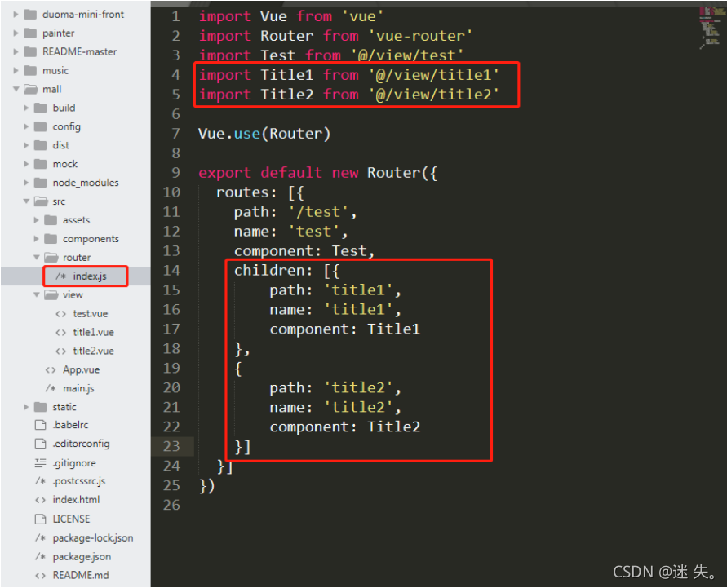Click the dist folder icon

(41, 145)
